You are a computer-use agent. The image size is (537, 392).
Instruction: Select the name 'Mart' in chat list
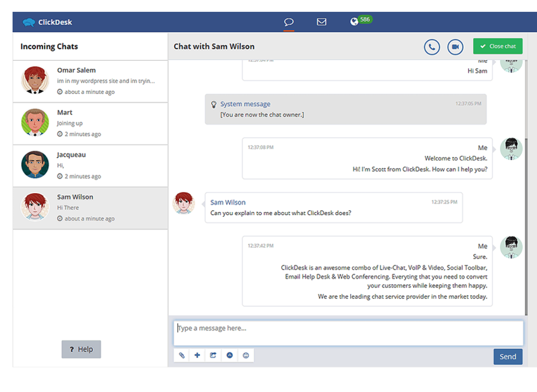[x=65, y=113]
